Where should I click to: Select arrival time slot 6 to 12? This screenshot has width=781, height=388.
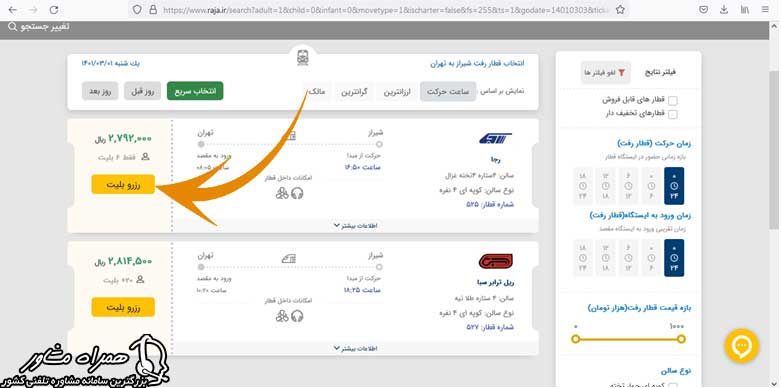[x=628, y=258]
